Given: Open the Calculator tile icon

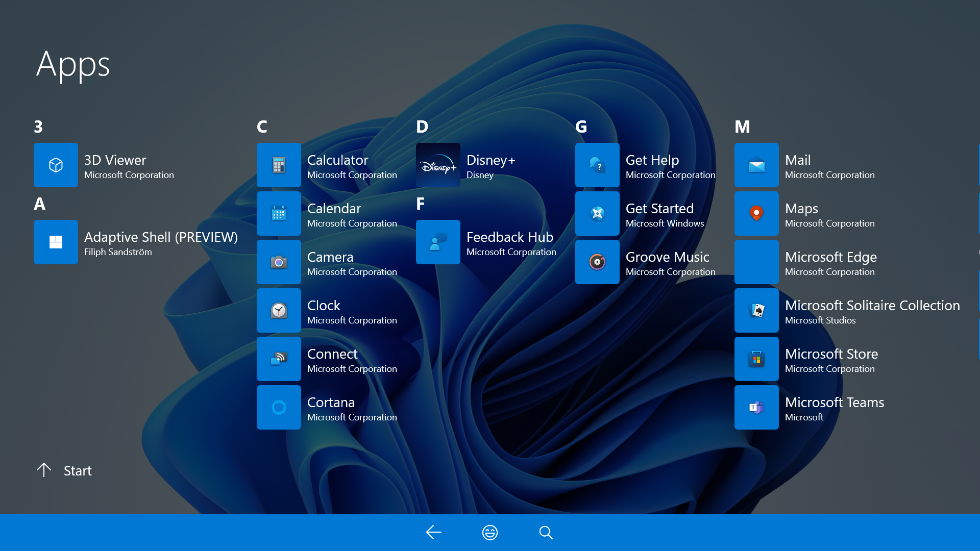Looking at the screenshot, I should pyautogui.click(x=279, y=165).
